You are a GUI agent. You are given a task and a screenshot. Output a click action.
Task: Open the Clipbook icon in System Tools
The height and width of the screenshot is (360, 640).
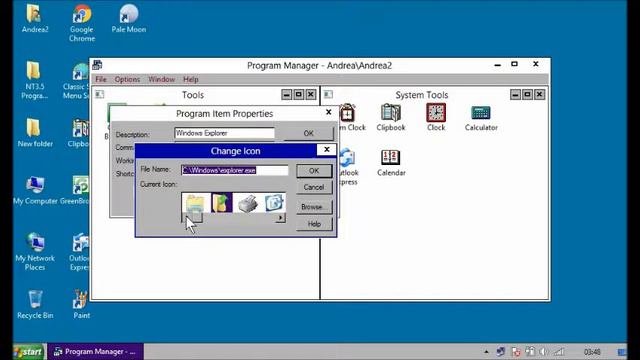click(391, 118)
